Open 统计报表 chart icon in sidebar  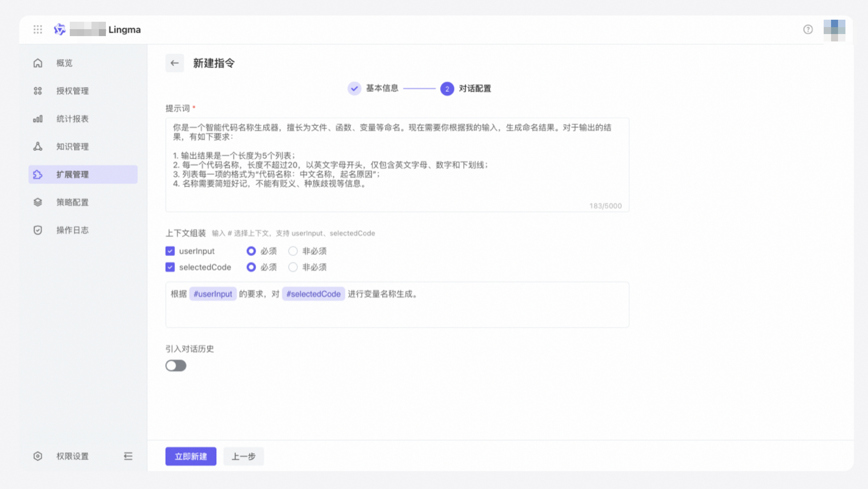pyautogui.click(x=38, y=119)
